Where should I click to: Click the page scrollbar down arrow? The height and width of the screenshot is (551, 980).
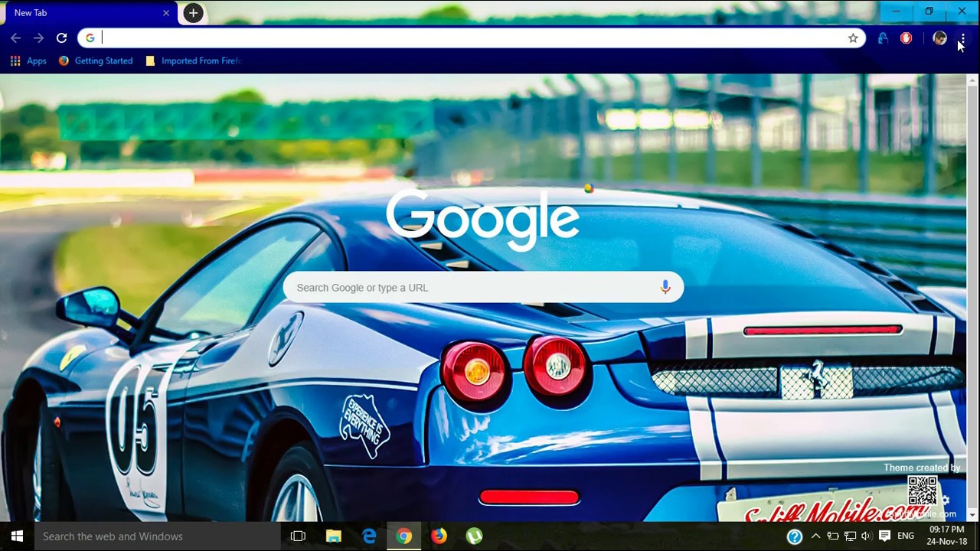pyautogui.click(x=973, y=516)
